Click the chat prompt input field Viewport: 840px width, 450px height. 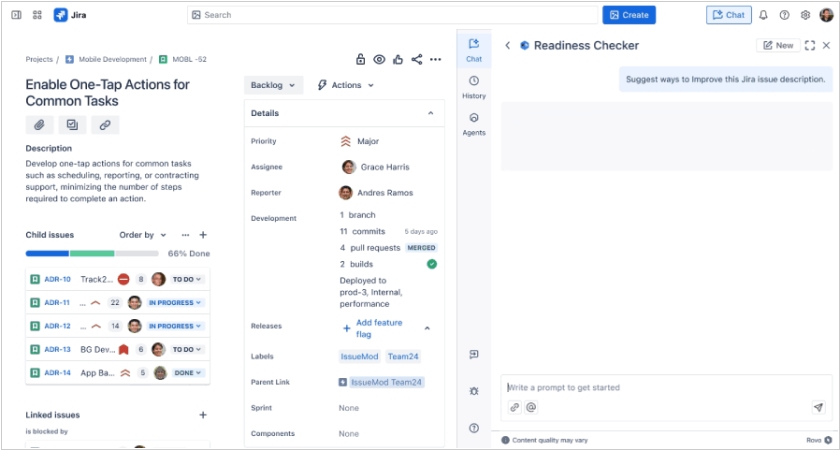660,387
